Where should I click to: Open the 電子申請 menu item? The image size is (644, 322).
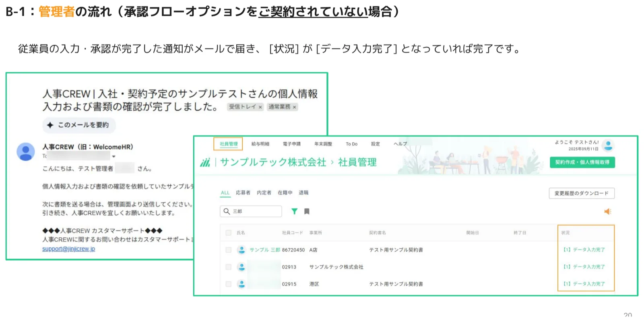click(x=291, y=144)
